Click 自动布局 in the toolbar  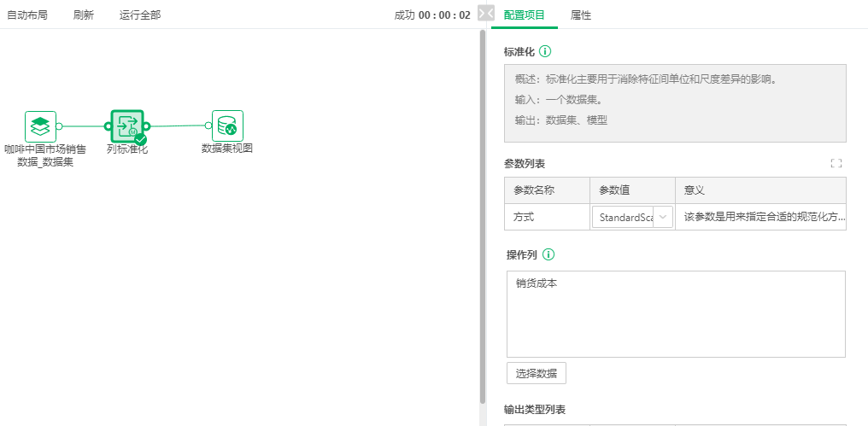pos(27,15)
